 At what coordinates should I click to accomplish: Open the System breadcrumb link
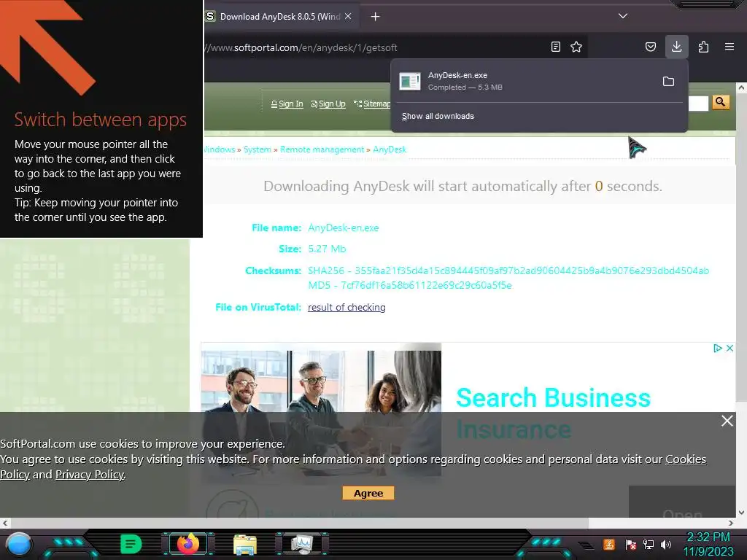tap(258, 149)
